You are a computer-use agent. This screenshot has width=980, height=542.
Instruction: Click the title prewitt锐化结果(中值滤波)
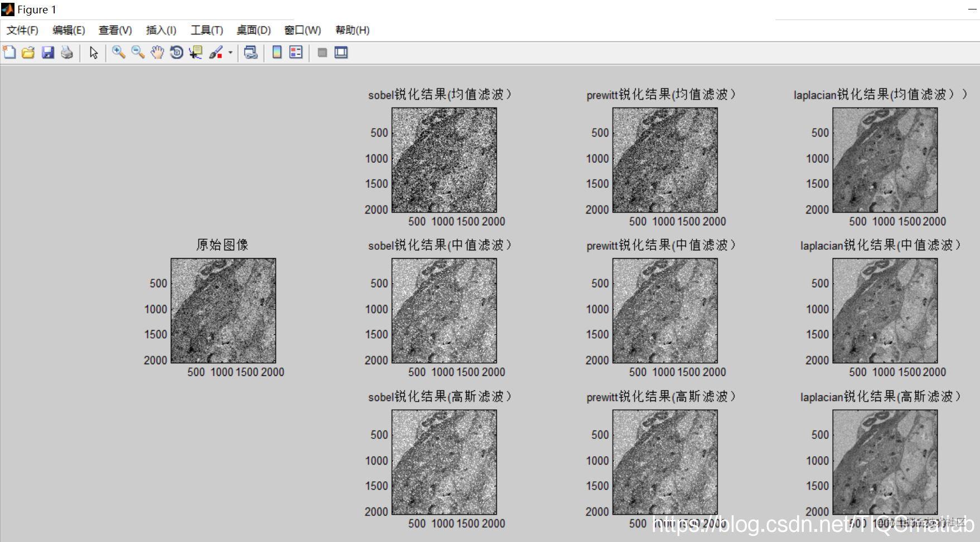coord(662,245)
